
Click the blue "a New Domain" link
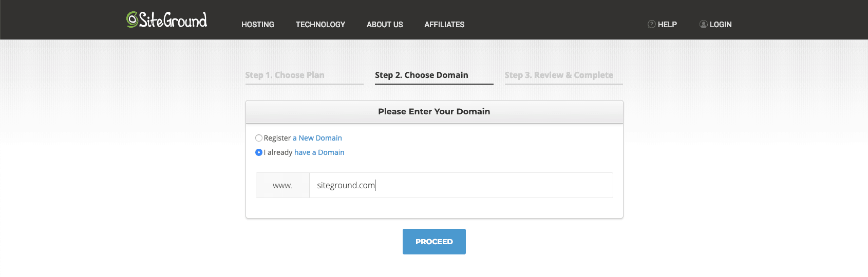pos(317,138)
